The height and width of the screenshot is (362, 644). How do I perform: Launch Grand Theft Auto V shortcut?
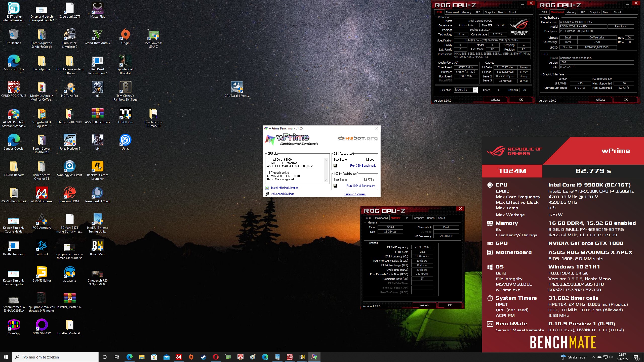pyautogui.click(x=97, y=37)
